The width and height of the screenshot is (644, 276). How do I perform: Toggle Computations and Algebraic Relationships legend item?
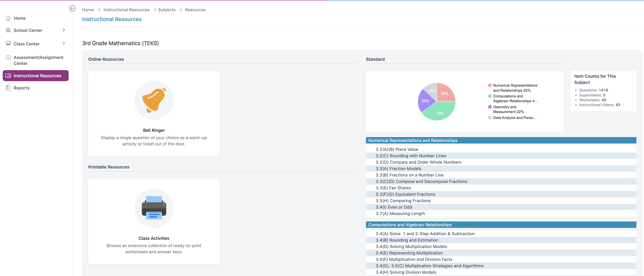pyautogui.click(x=513, y=98)
